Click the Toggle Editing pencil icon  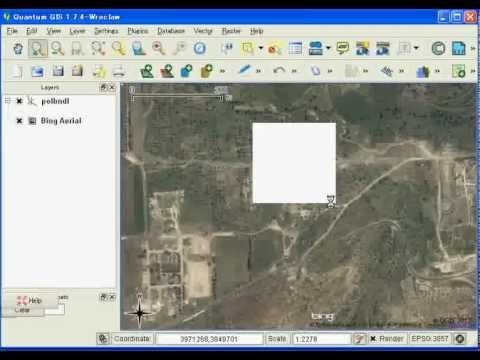[245, 71]
